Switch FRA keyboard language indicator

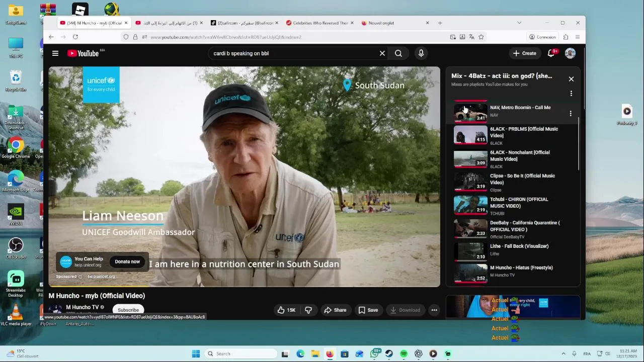coord(587,354)
